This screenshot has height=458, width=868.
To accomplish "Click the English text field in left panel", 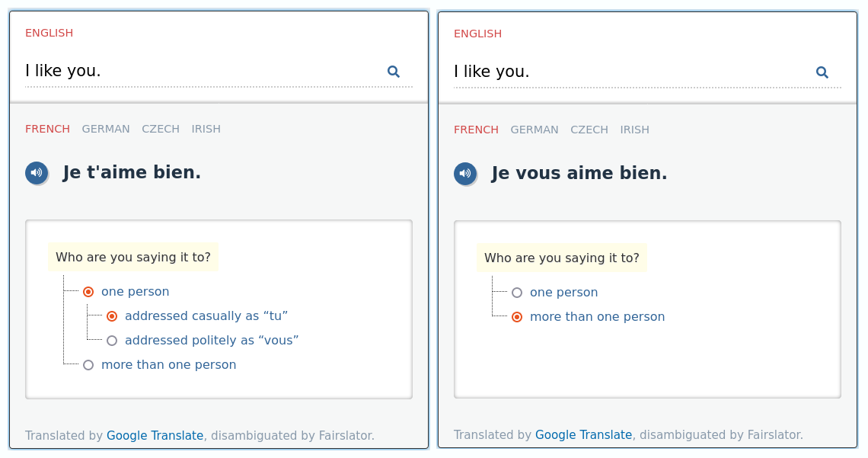I will [x=198, y=71].
